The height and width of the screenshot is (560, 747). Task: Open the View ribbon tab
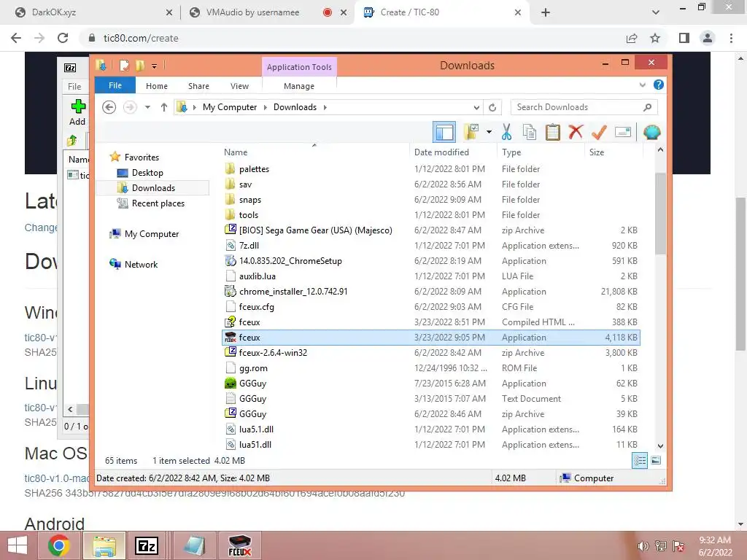[x=239, y=86]
